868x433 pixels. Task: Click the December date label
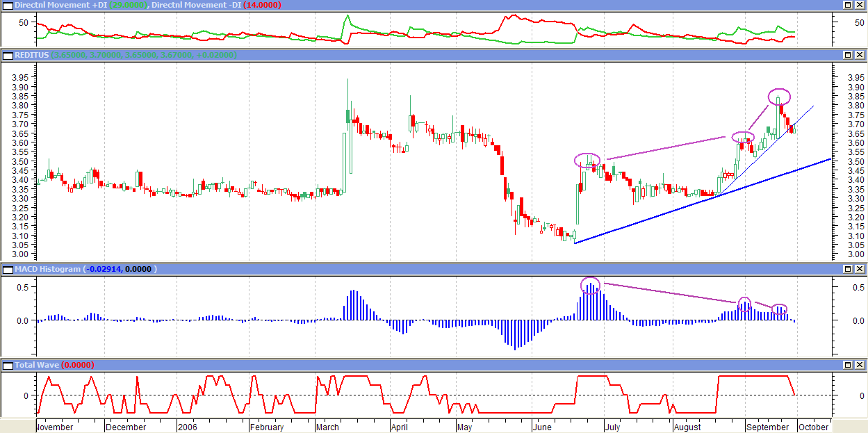126,427
